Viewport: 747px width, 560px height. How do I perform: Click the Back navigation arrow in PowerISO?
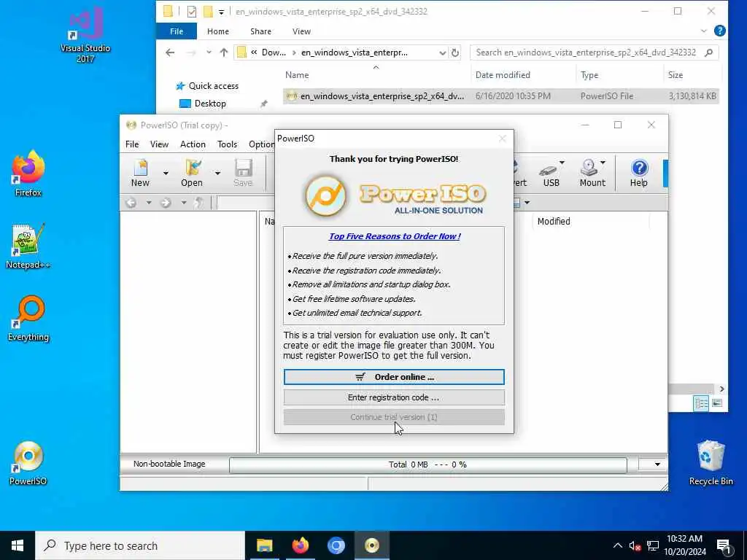pyautogui.click(x=131, y=203)
